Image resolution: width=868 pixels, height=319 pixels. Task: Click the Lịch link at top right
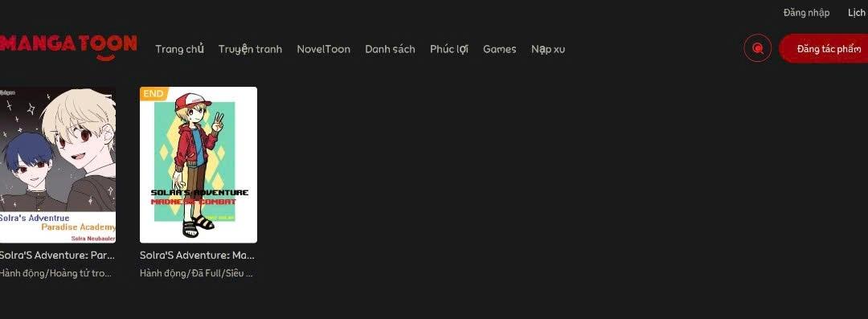pos(858,13)
